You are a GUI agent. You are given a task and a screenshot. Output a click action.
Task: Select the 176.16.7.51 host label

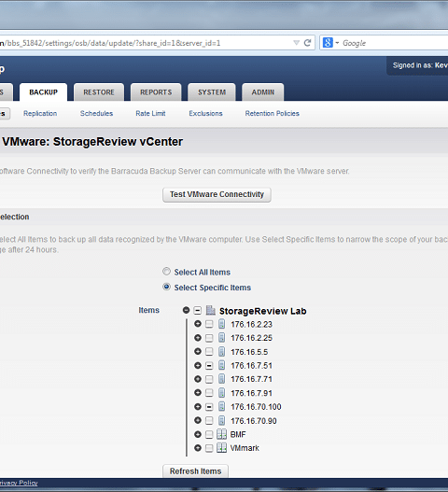pyautogui.click(x=251, y=366)
